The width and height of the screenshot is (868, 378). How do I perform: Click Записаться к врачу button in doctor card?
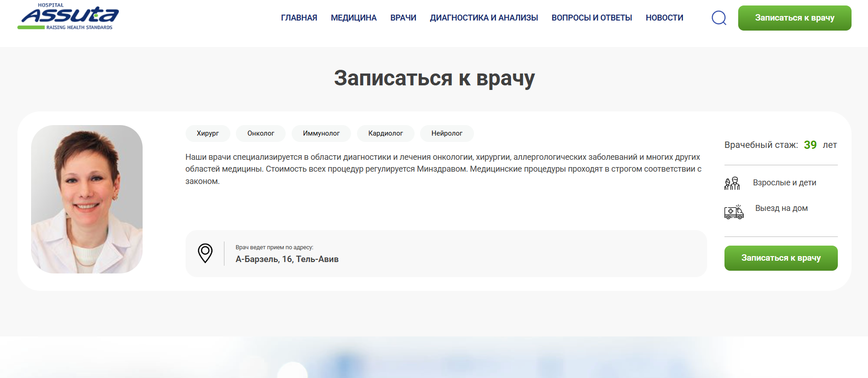(781, 258)
